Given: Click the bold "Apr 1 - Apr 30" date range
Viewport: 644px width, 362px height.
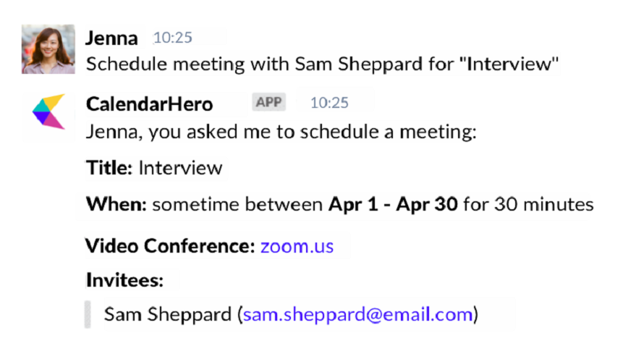Looking at the screenshot, I should [393, 205].
